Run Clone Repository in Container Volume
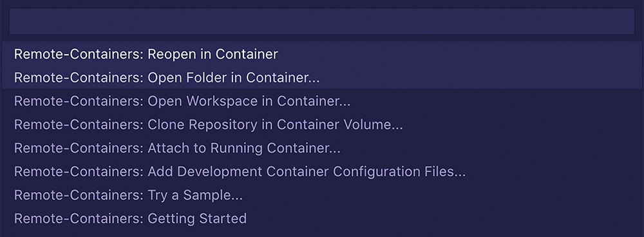644x237 pixels. pos(322,124)
